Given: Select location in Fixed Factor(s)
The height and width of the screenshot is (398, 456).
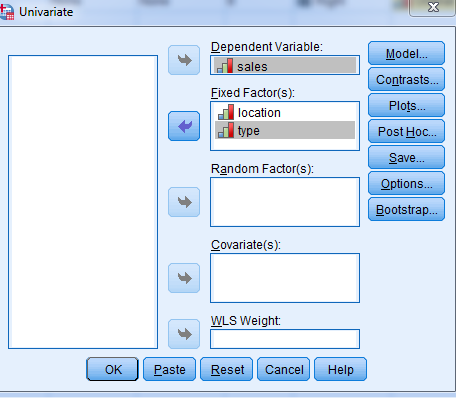Looking at the screenshot, I should (285, 112).
